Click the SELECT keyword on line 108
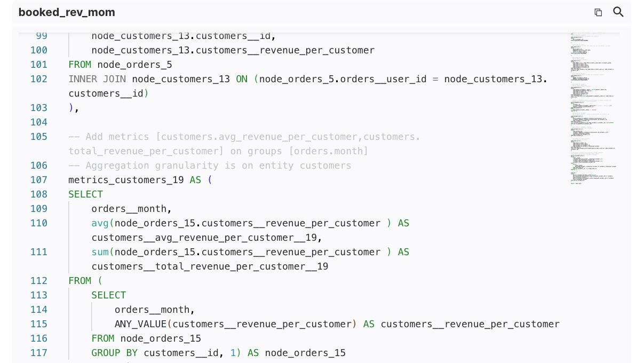644x363 pixels. pyautogui.click(x=85, y=194)
